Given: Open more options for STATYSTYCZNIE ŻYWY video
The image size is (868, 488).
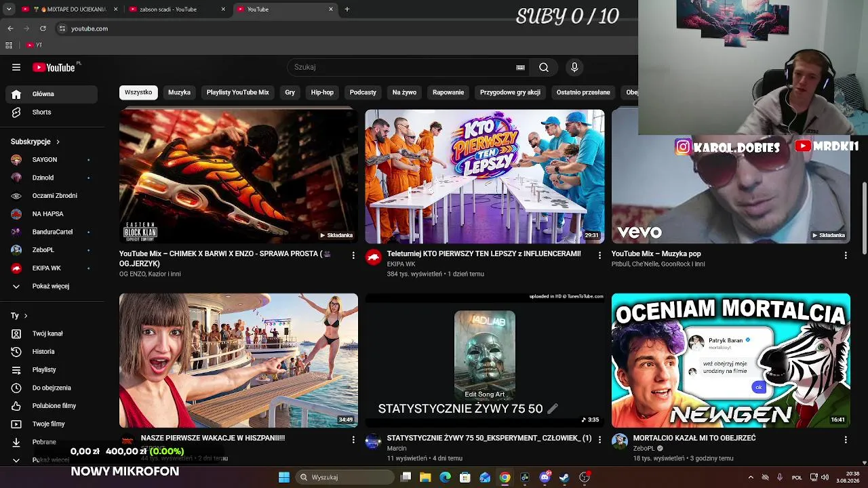Looking at the screenshot, I should tap(599, 439).
